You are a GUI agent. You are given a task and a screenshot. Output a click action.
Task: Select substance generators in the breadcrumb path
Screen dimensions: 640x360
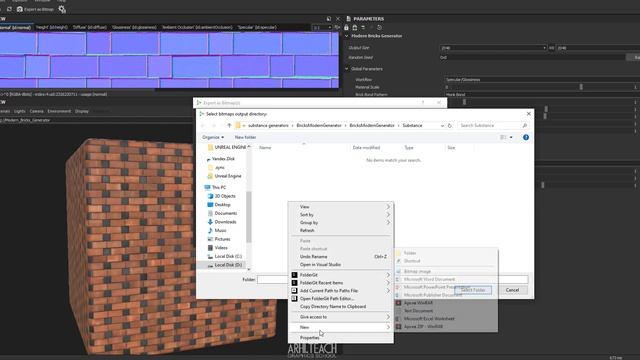[x=268, y=126]
